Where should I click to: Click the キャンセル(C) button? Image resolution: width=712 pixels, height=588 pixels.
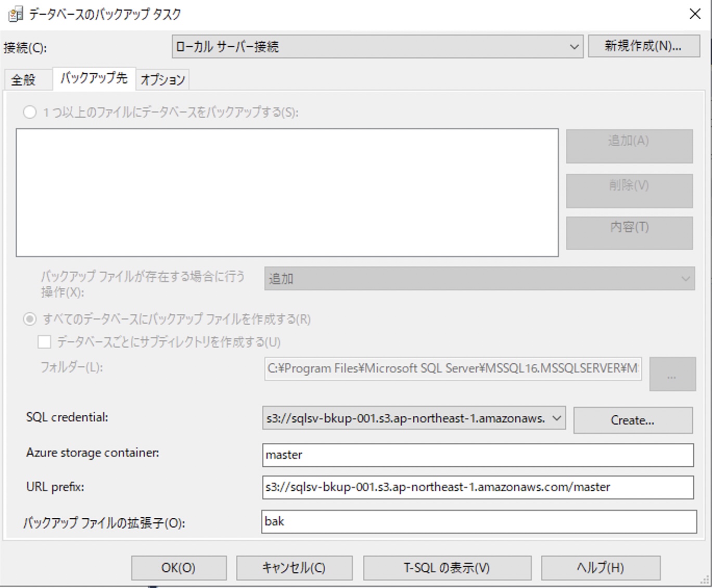[294, 568]
